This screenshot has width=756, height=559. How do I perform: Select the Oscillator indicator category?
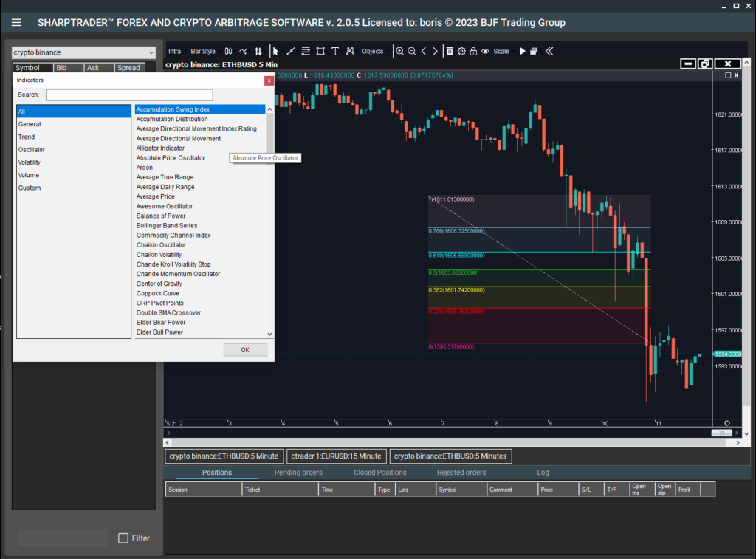73,149
